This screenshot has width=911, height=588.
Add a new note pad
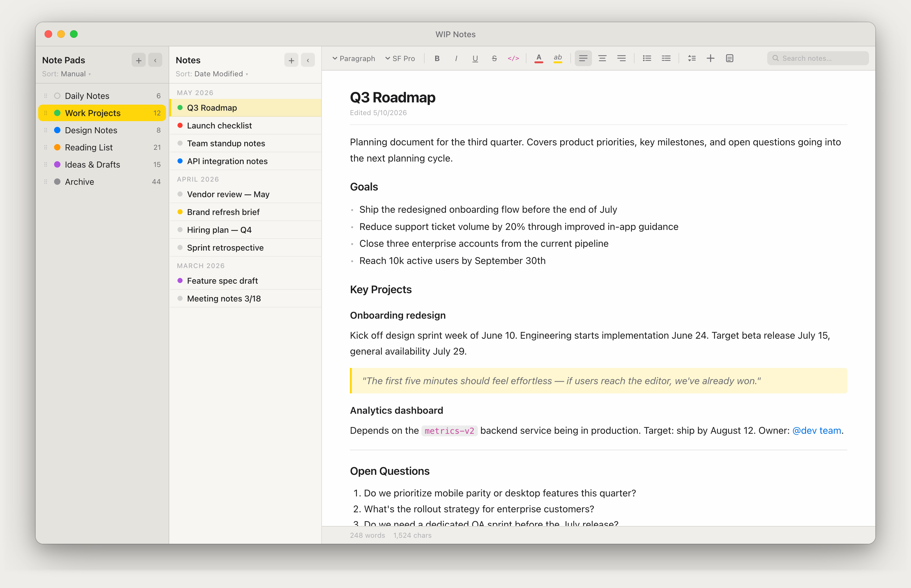click(139, 60)
